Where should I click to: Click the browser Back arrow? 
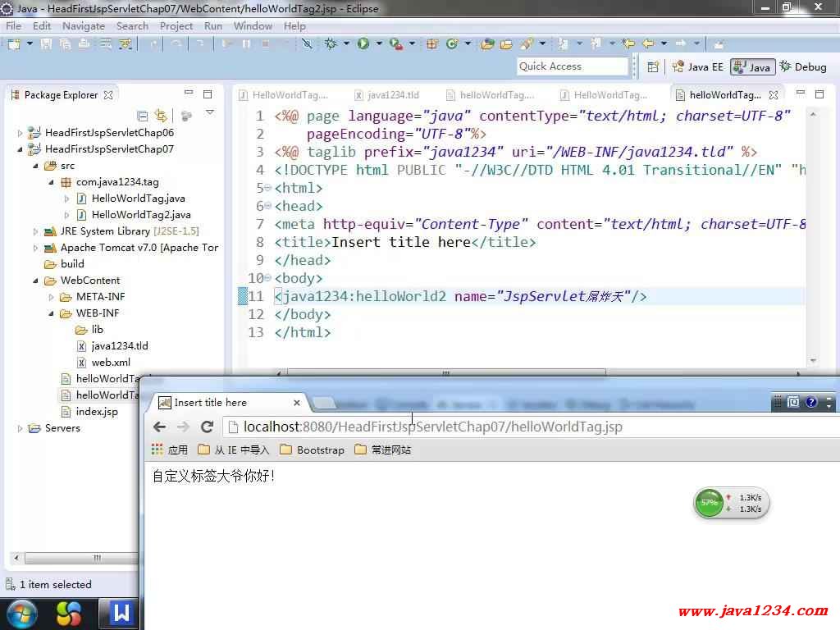click(x=160, y=427)
